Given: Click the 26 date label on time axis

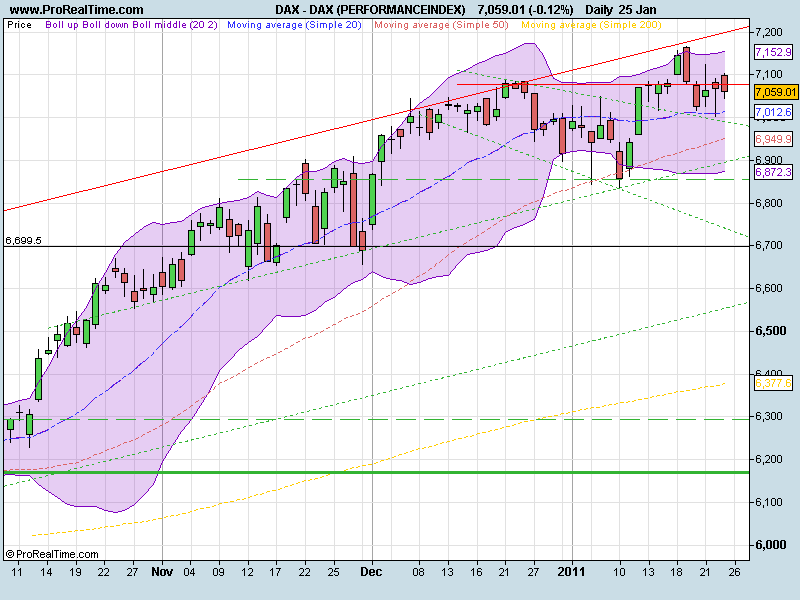Looking at the screenshot, I should (x=734, y=572).
